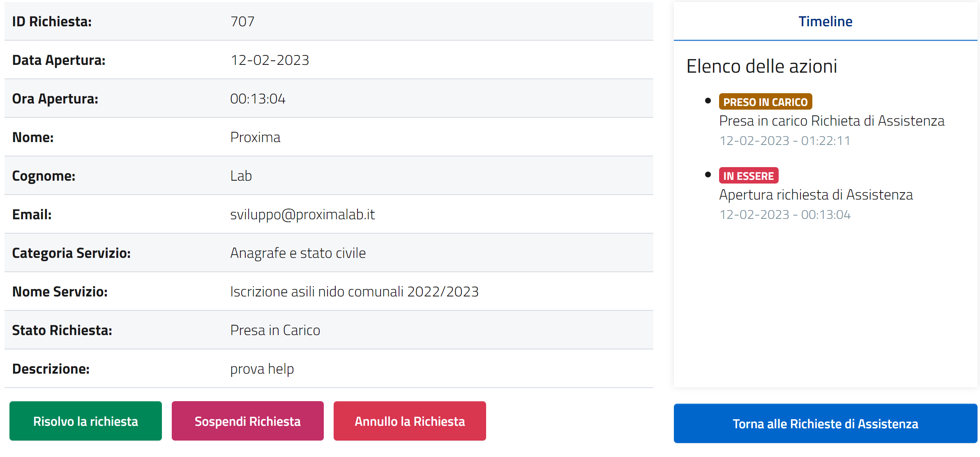Click the Nome value Proxima

pos(255,137)
